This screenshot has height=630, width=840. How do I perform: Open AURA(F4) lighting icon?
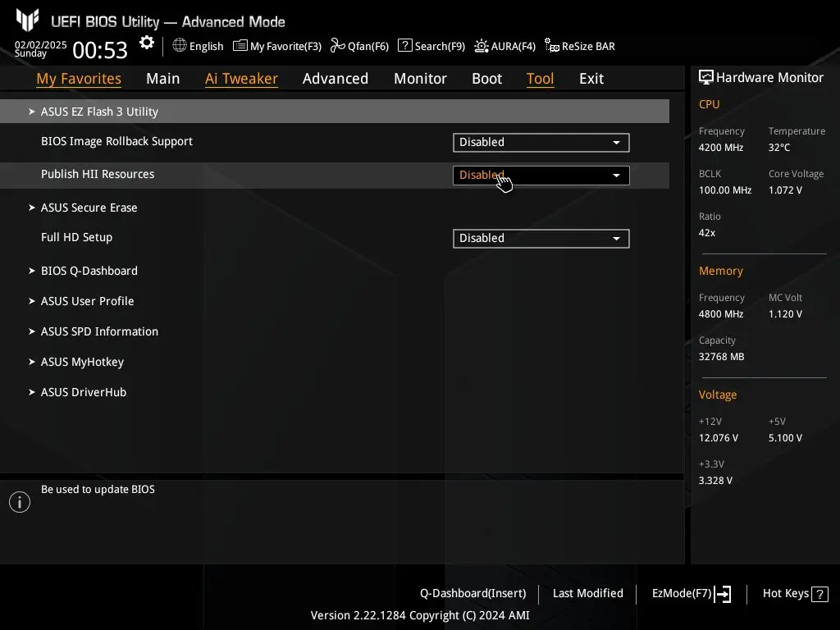(481, 46)
